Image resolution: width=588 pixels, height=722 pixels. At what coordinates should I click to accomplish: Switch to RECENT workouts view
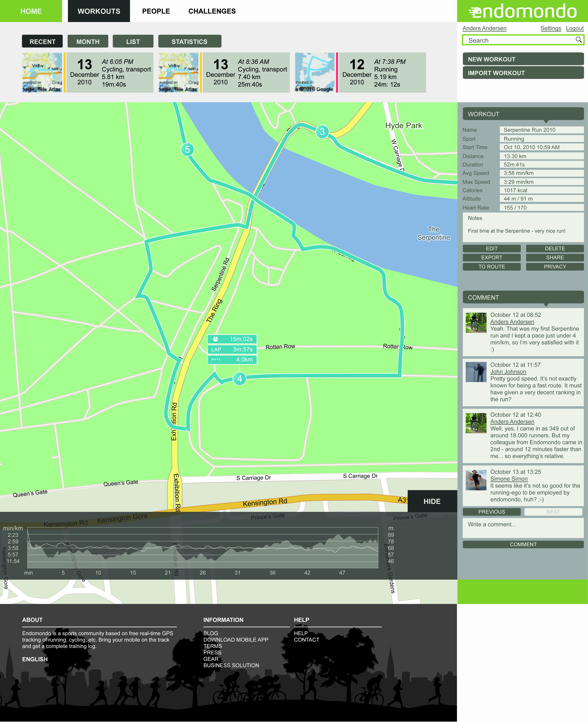(x=42, y=41)
